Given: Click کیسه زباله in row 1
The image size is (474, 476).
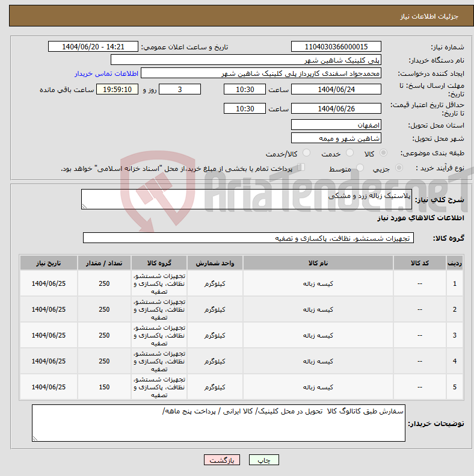Looking at the screenshot, I should 318,283.
